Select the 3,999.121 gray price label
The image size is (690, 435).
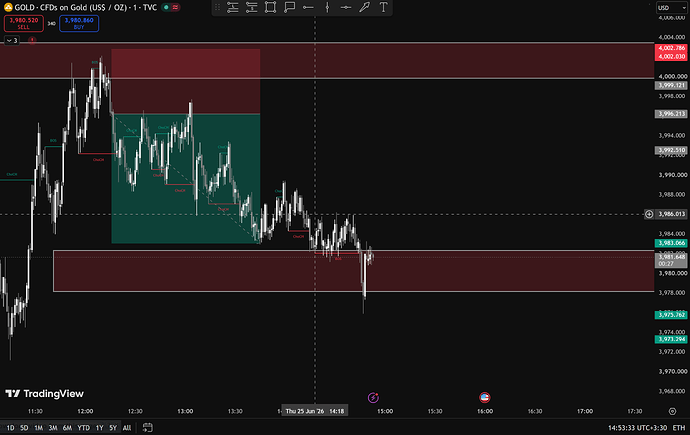point(671,85)
